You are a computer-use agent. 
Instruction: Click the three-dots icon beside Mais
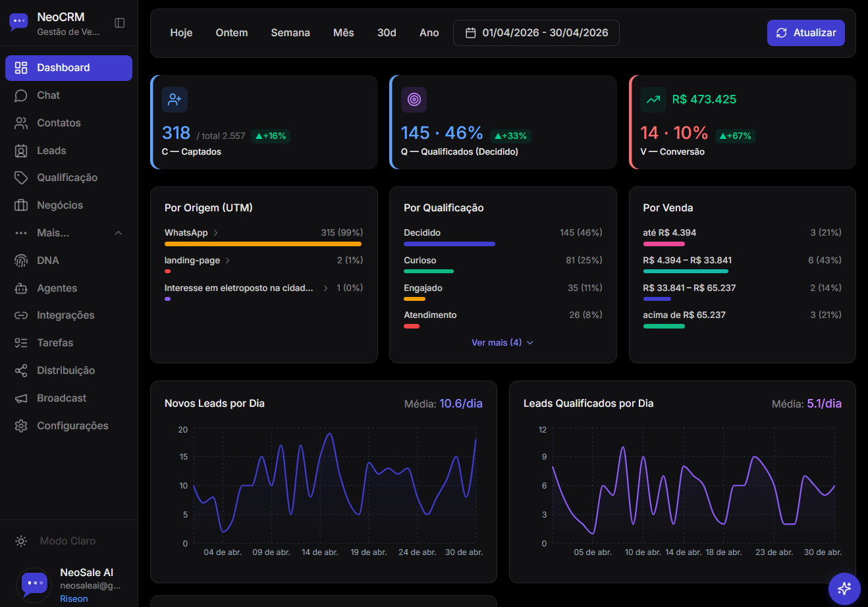[21, 233]
